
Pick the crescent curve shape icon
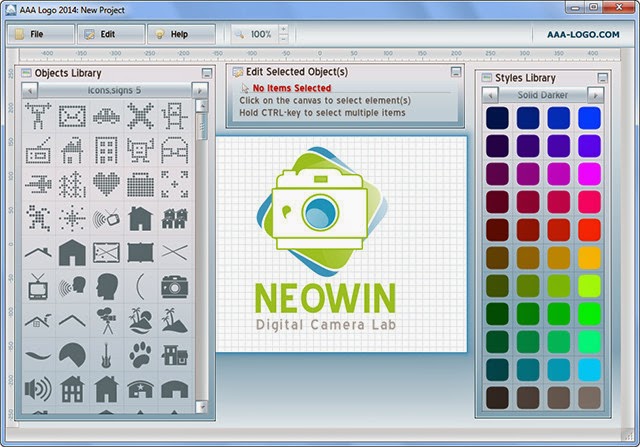click(140, 287)
